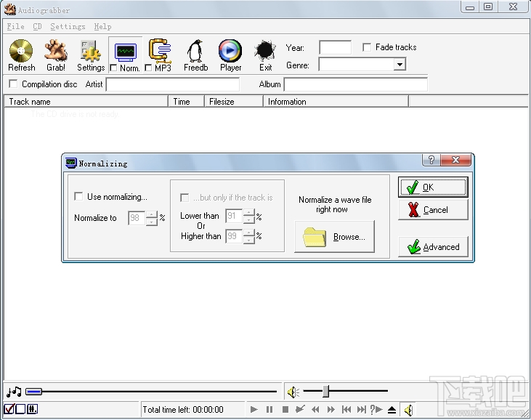Open the Norm. normalizing monitor icon
Viewport: 531px width, 420px height.
126,52
